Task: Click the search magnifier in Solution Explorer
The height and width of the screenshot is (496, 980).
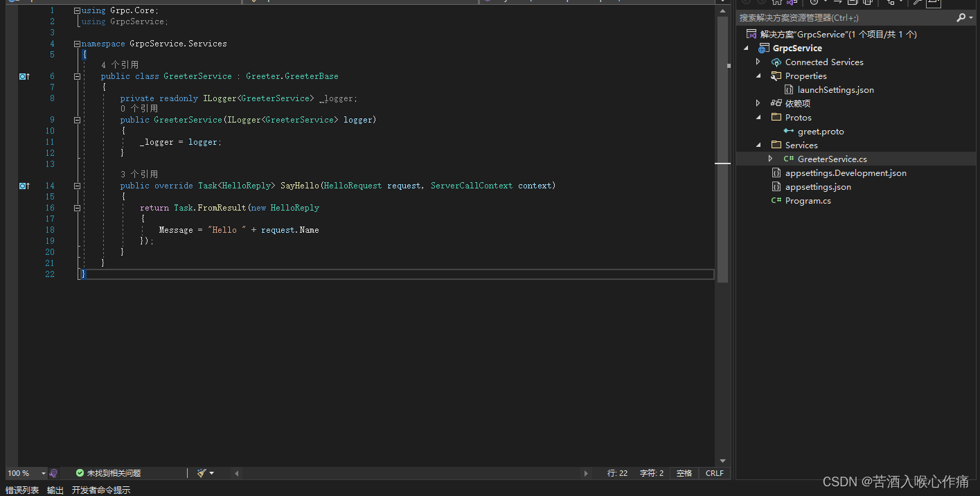Action: click(x=961, y=18)
